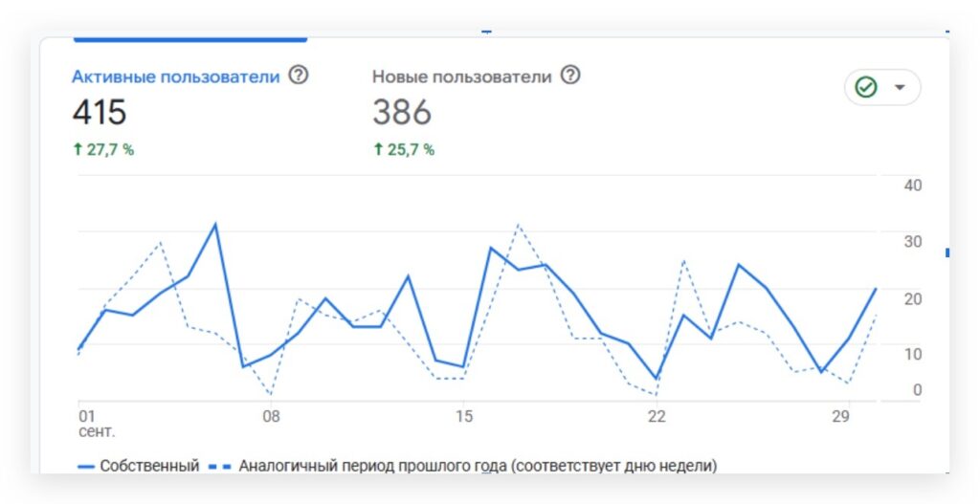Click the 415 active users value
This screenshot has height=504, width=980.
click(100, 113)
